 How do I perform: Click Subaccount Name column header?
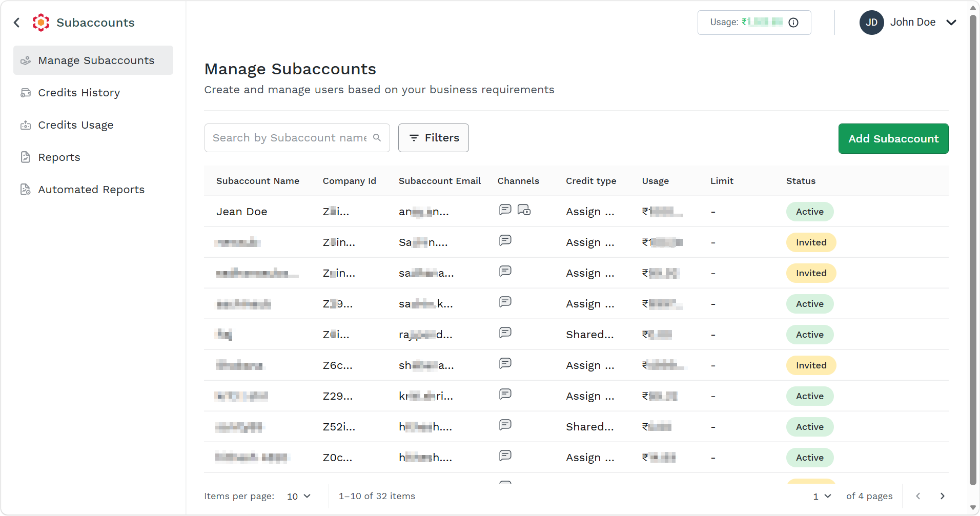258,181
